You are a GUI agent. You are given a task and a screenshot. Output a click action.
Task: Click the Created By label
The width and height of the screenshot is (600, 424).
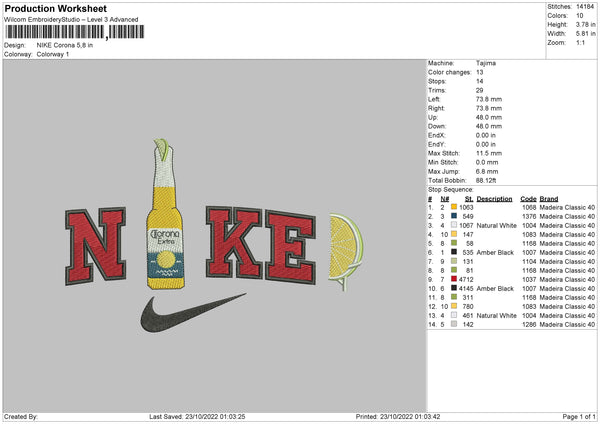coord(21,416)
